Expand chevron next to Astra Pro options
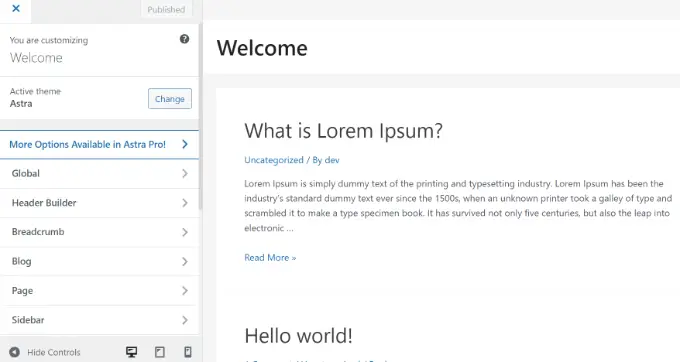Image resolution: width=680 pixels, height=362 pixels. [185, 144]
